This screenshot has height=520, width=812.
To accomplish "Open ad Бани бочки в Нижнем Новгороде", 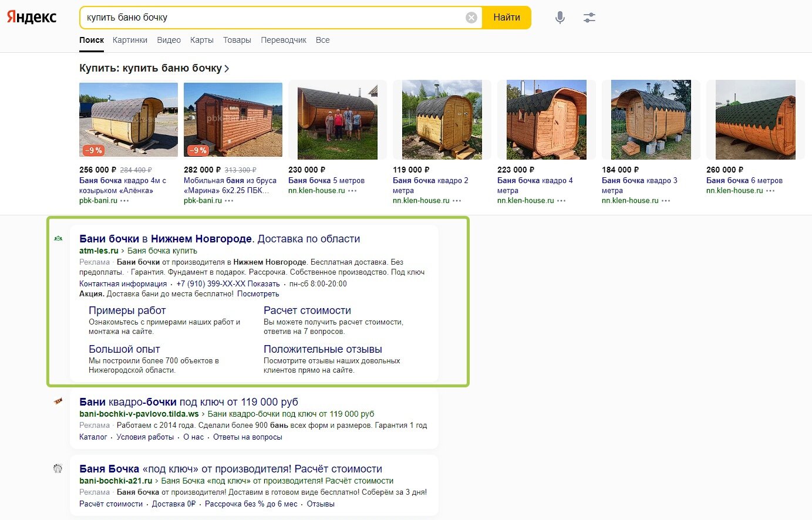I will pyautogui.click(x=220, y=239).
